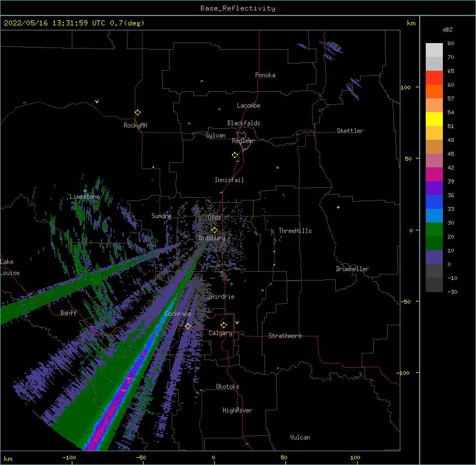Click the HighRiver town label

pos(237,410)
